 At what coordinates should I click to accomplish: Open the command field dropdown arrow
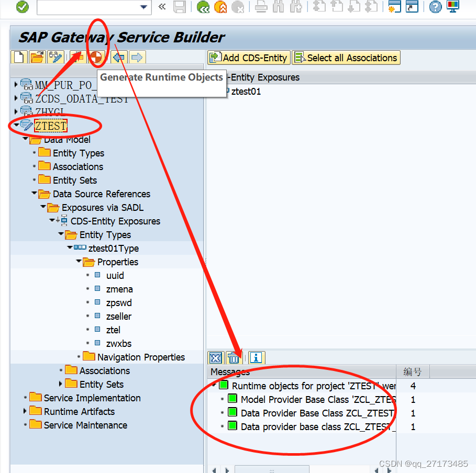coord(143,7)
